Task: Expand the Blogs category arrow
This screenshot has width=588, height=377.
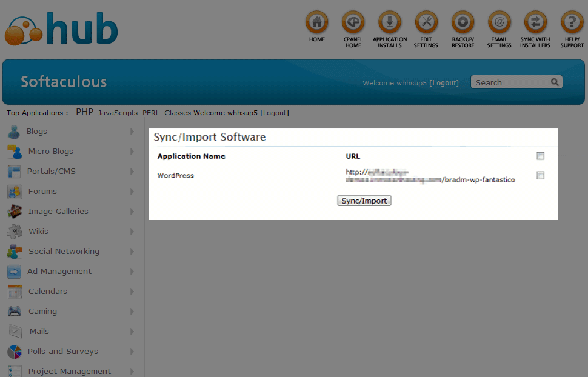Action: click(132, 132)
